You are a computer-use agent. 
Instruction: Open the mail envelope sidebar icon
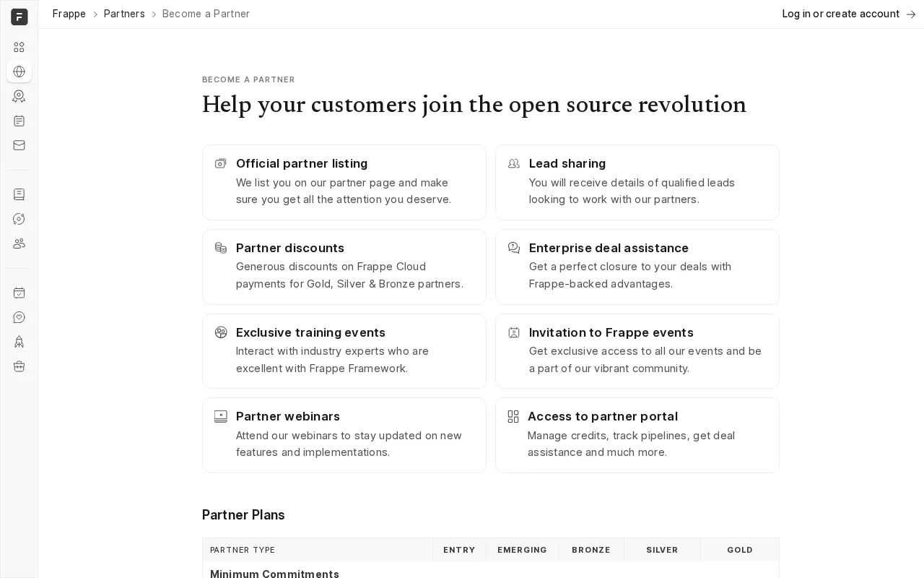(19, 145)
